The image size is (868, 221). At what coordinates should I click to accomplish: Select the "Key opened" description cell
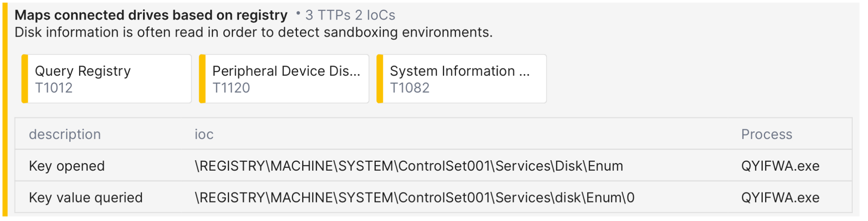pos(67,166)
